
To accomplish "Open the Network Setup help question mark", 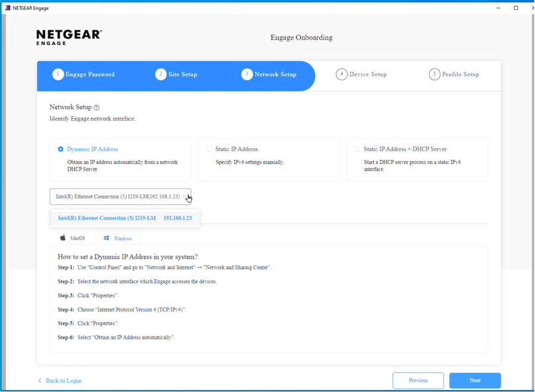I will 97,107.
